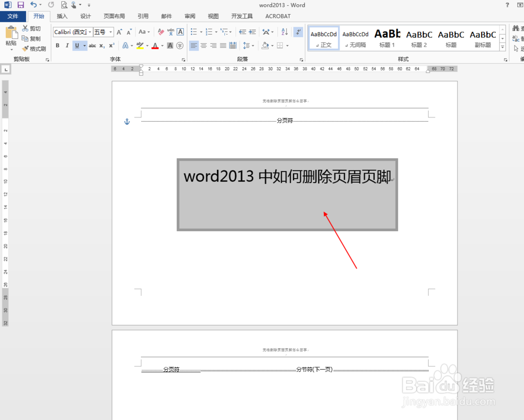This screenshot has height=420, width=524.
Task: Click the Sort A-Z icon
Action: (285, 32)
